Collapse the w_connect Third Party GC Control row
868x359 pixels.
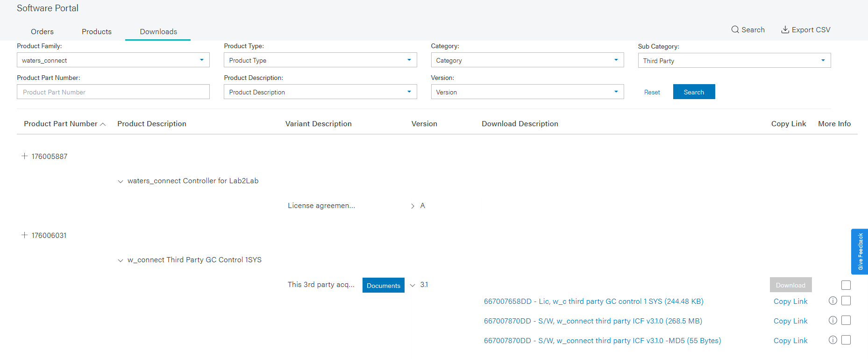click(121, 260)
